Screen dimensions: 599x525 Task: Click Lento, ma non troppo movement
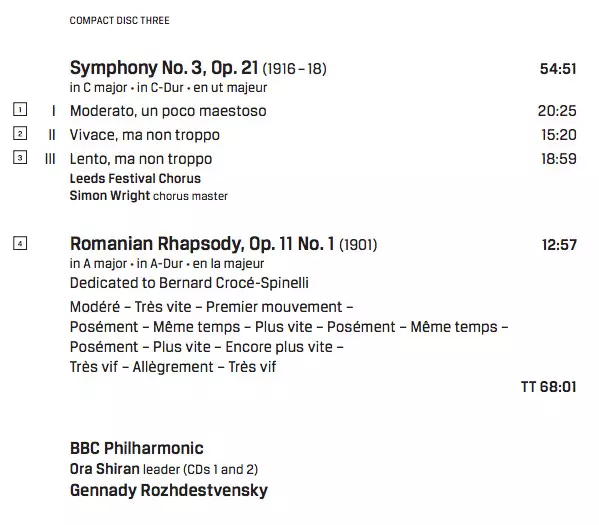(x=141, y=159)
